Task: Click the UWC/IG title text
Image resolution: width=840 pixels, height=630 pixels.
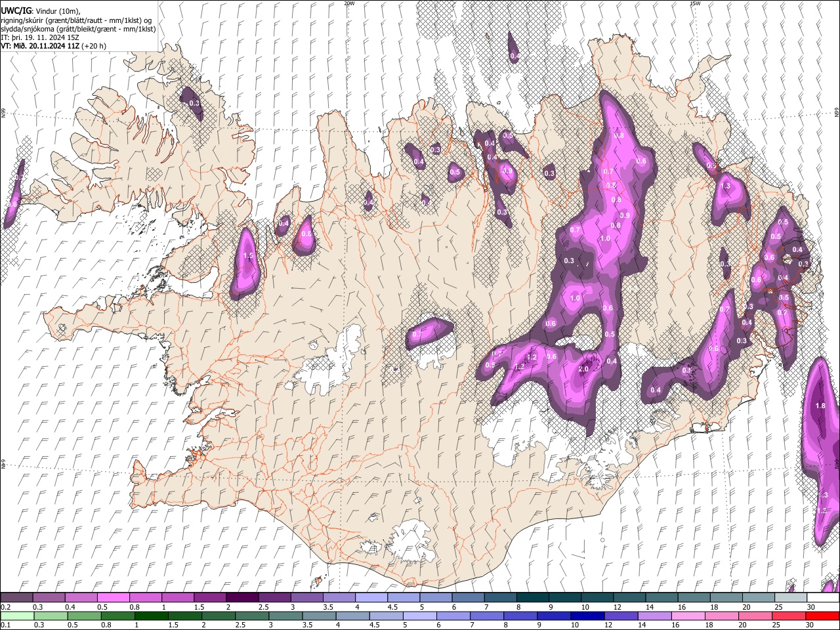Action: (16, 11)
